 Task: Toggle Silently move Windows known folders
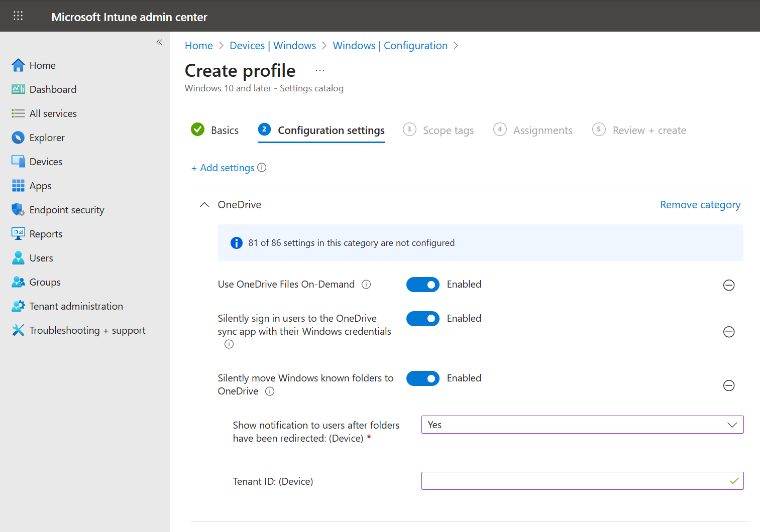coord(422,378)
